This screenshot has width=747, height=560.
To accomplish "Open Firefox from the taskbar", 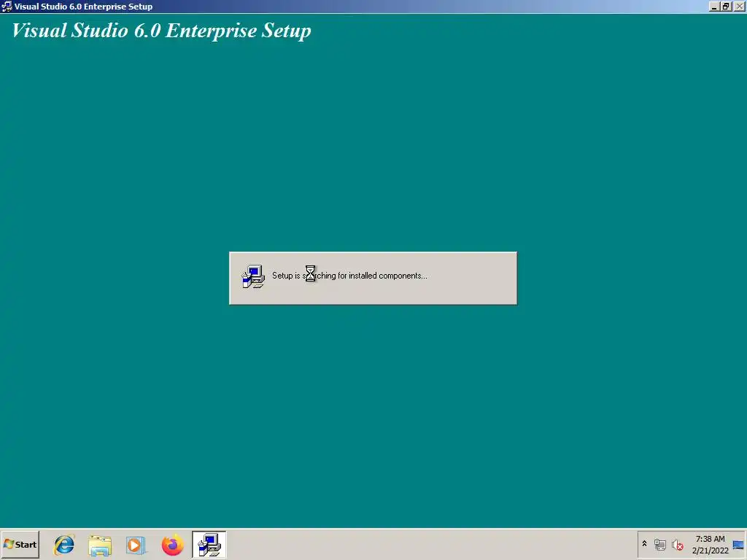I will tap(172, 545).
